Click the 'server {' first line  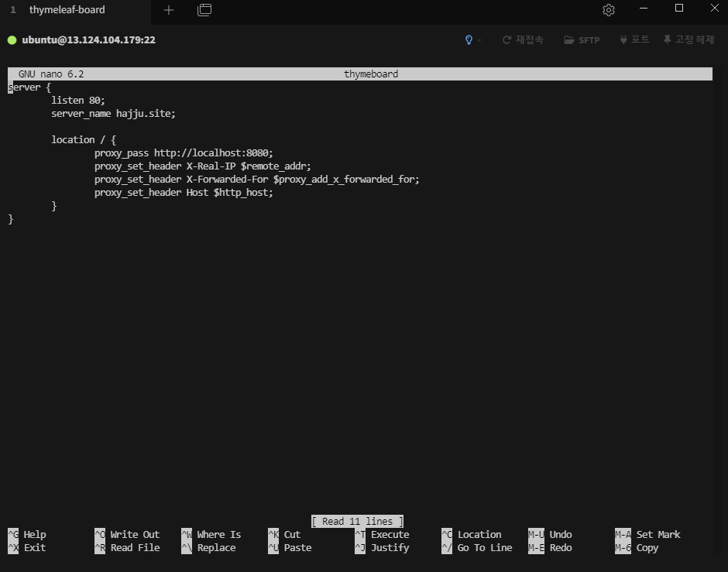pyautogui.click(x=29, y=87)
